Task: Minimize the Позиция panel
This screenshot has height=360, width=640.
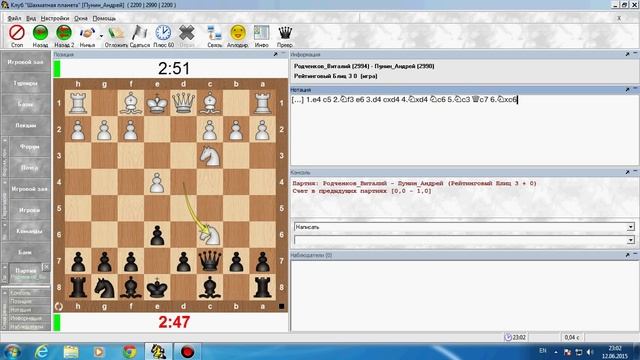Action: coord(284,54)
